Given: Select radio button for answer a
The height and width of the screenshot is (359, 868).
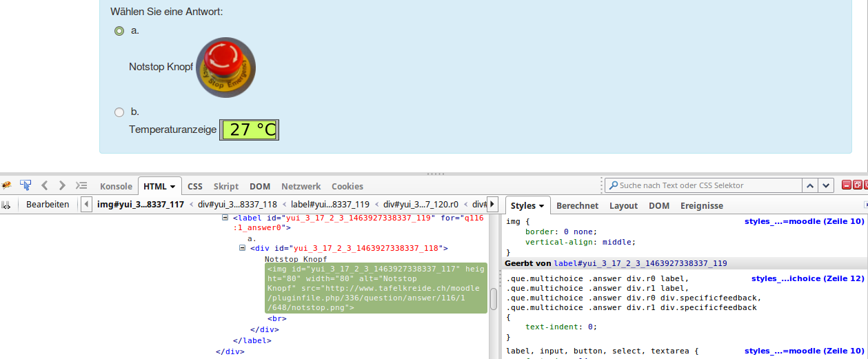Looking at the screenshot, I should pos(119,30).
